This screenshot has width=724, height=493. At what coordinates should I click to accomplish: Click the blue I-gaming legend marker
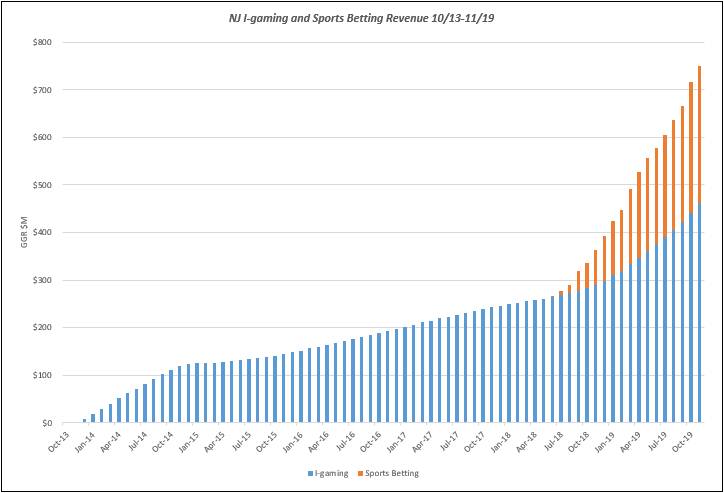coord(310,473)
